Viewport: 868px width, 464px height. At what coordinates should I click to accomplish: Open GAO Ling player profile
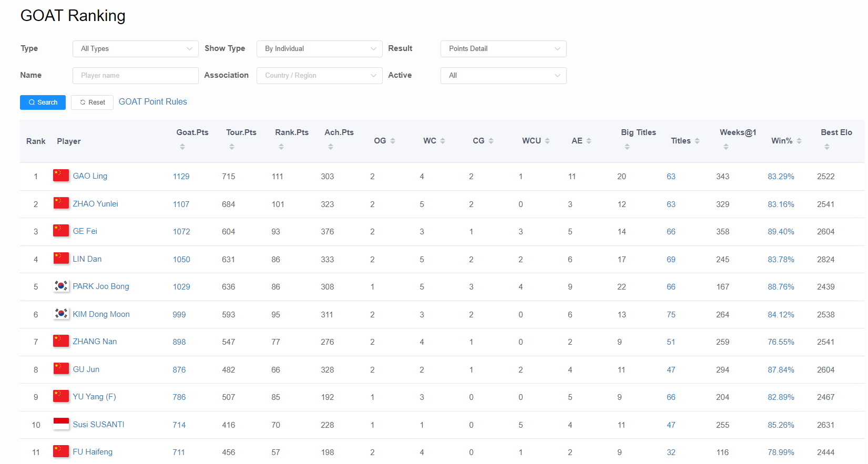coord(90,176)
